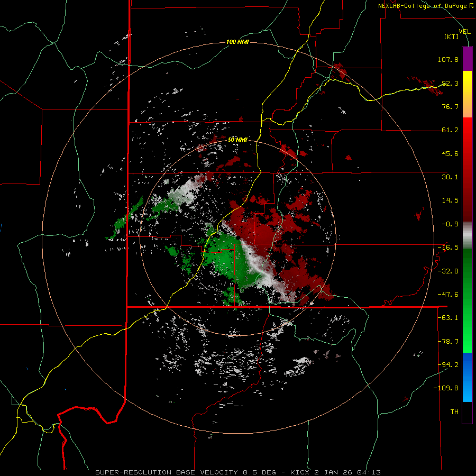Click the 100 NMI range ring label
The image size is (476, 476).
point(237,42)
